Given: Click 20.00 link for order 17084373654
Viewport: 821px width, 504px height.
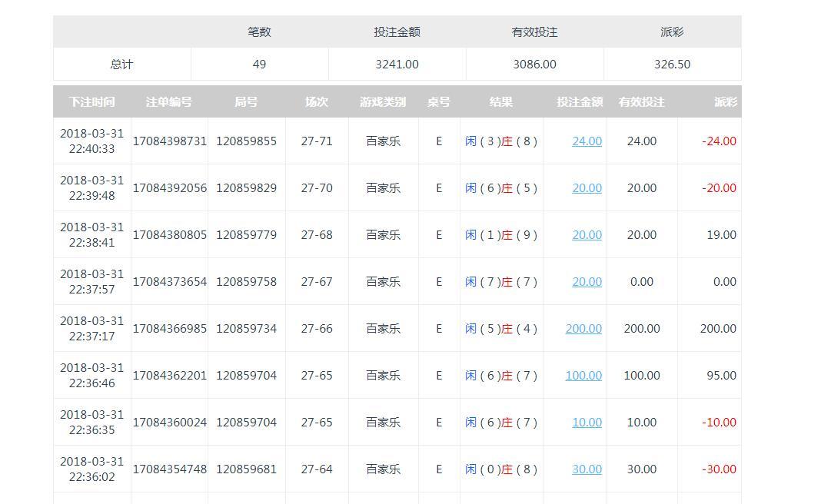Looking at the screenshot, I should point(587,282).
